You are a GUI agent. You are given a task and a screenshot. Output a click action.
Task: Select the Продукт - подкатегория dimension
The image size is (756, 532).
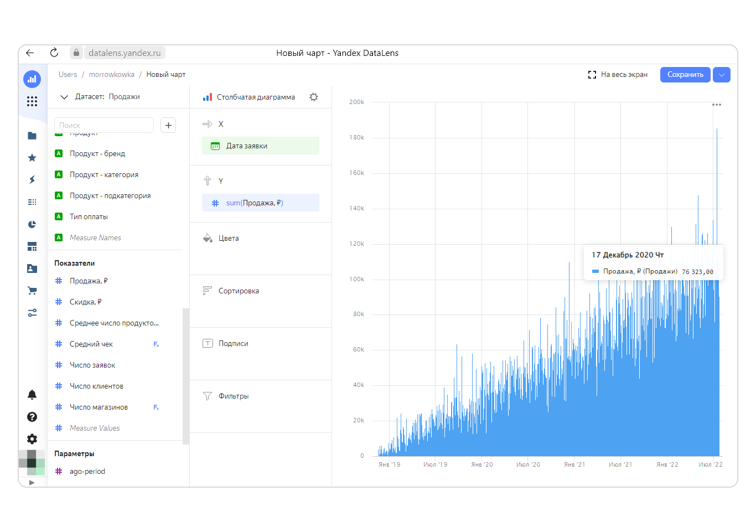pos(110,195)
